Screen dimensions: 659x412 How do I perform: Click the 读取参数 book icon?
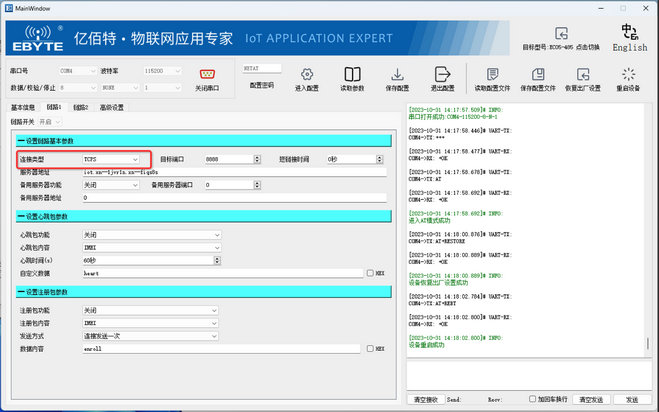point(352,74)
